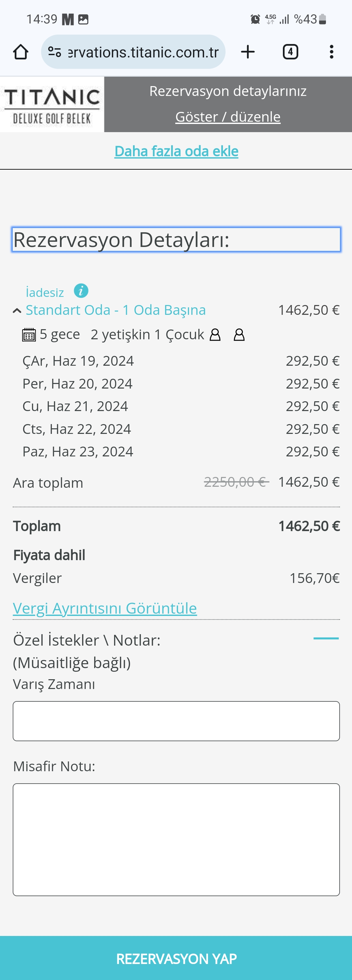Image resolution: width=352 pixels, height=980 pixels.
Task: Tap the calendar icon beside 5 gece
Action: pyautogui.click(x=29, y=335)
